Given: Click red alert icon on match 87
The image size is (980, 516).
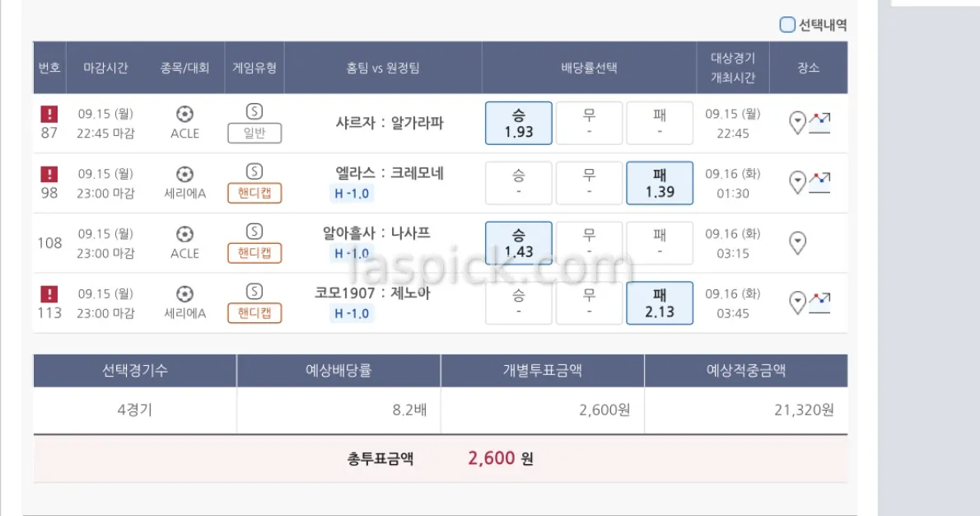Looking at the screenshot, I should (49, 114).
